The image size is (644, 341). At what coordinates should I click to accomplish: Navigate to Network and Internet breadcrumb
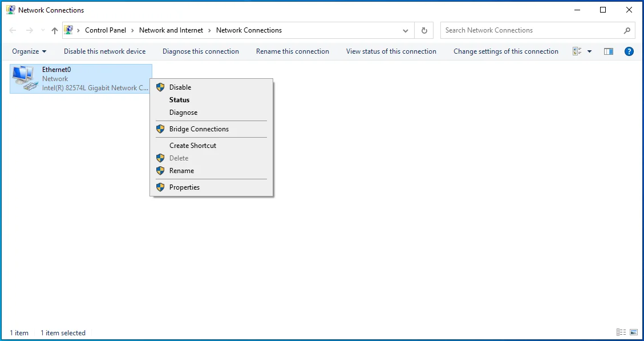pyautogui.click(x=171, y=30)
